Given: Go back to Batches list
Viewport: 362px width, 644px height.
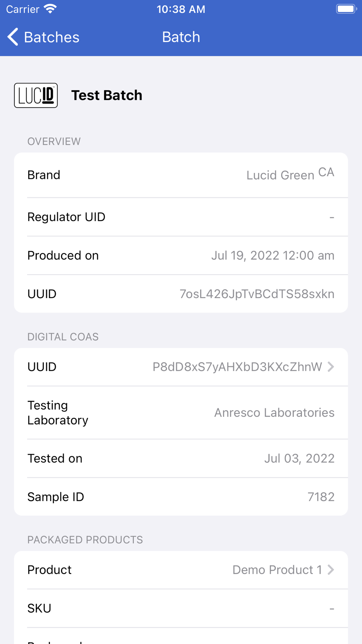Looking at the screenshot, I should (x=43, y=37).
